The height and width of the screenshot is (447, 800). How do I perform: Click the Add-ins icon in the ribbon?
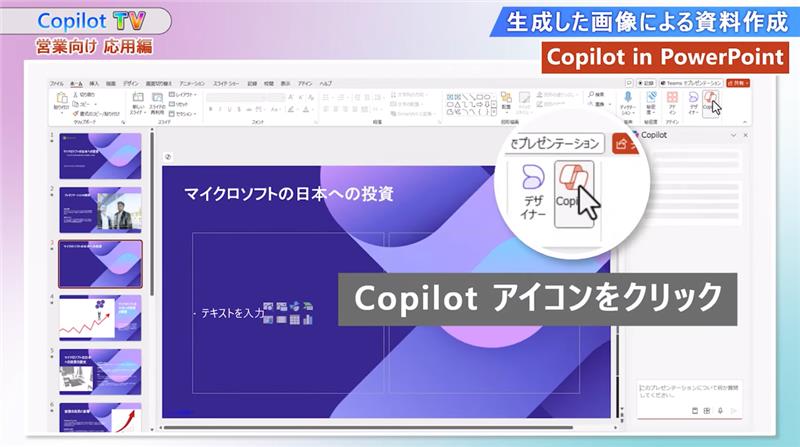672,102
